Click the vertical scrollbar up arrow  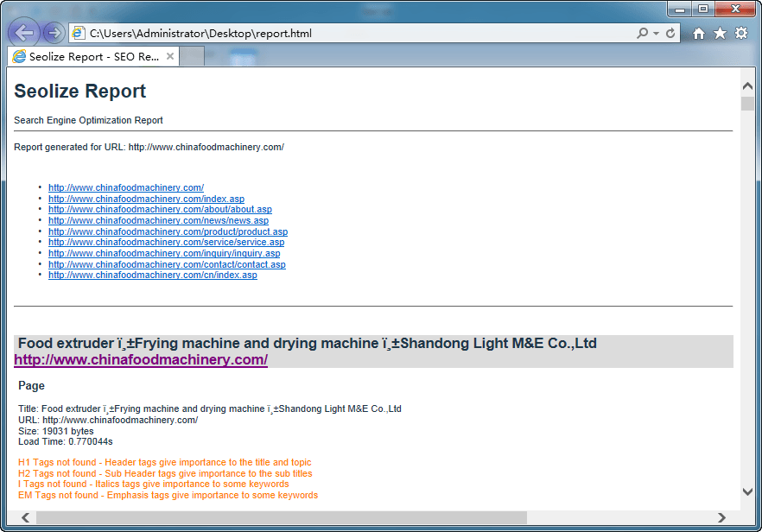(x=747, y=86)
